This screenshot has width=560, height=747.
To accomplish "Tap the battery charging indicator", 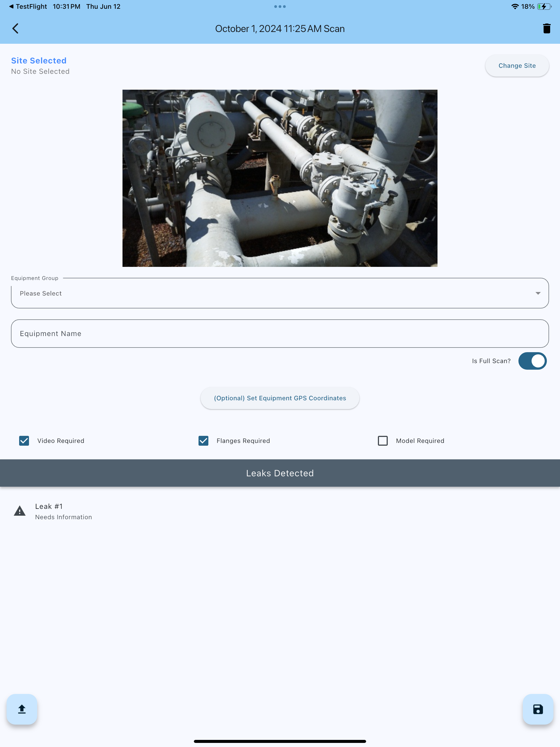I will click(x=544, y=6).
